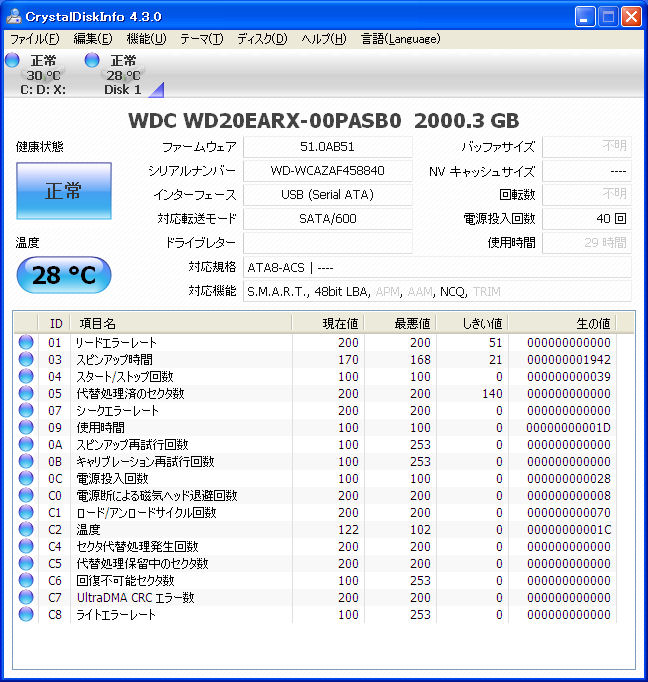This screenshot has width=648, height=682.
Task: Click the status orb for C6 回復不可能セクタ数
Action: coord(26,580)
